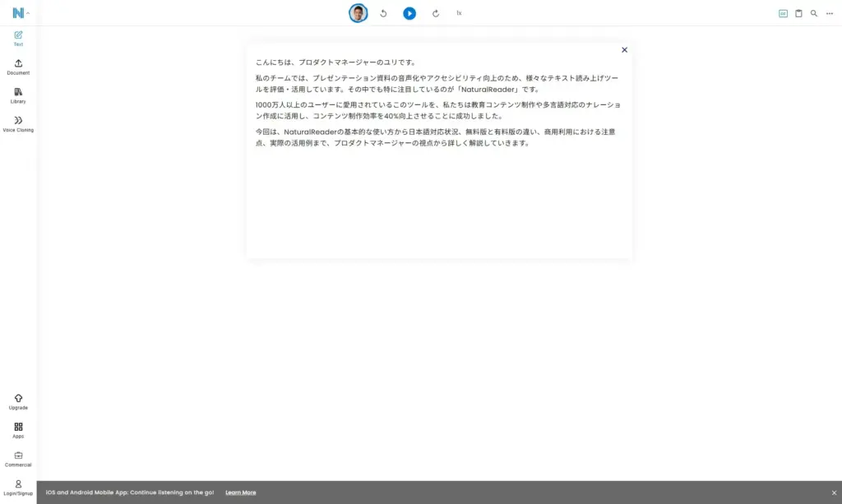This screenshot has width=842, height=504.
Task: Open the voice selection avatar
Action: click(359, 13)
